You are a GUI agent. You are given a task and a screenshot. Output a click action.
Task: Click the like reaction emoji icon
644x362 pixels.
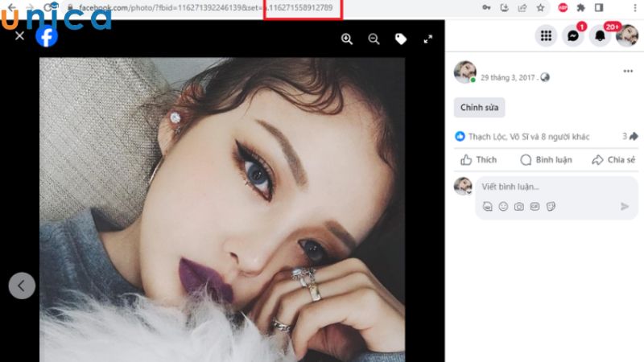(x=460, y=136)
